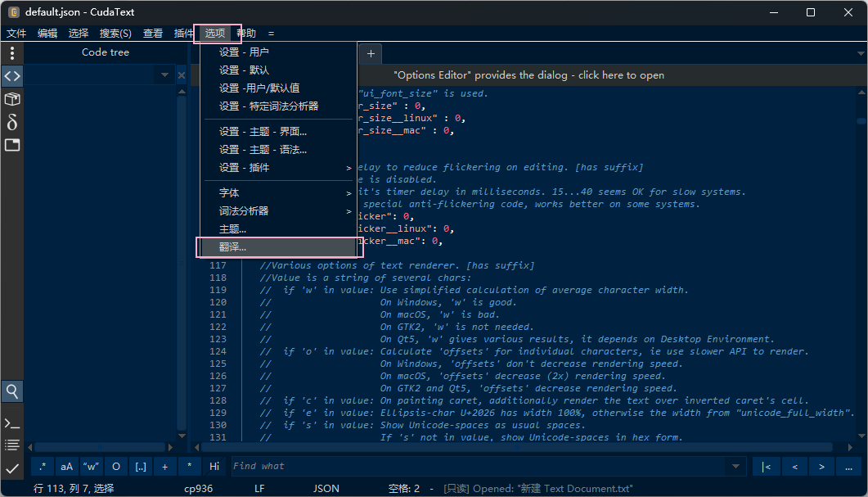Open the Code tree sidebar panel icon
Image resolution: width=868 pixels, height=497 pixels.
(12, 76)
